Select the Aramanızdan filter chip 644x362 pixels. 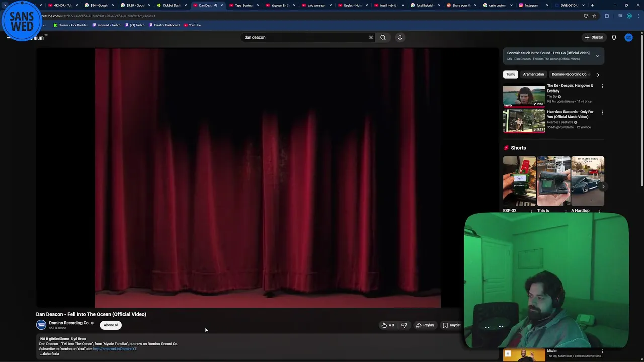pyautogui.click(x=533, y=74)
